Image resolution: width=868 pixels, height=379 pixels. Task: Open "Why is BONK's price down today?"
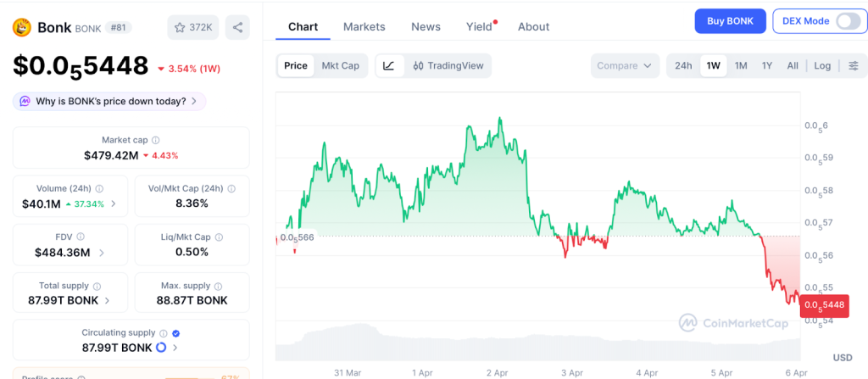point(110,101)
